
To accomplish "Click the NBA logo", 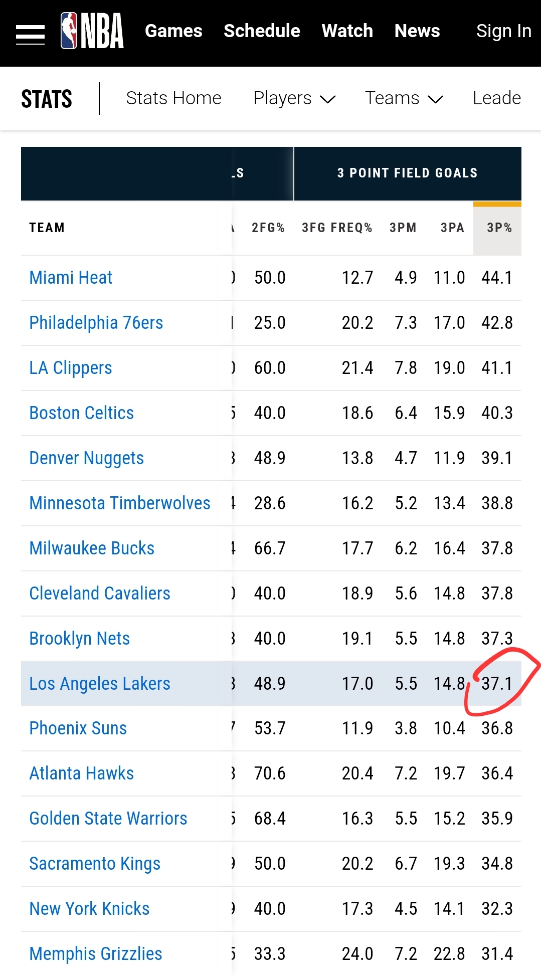I will point(92,31).
